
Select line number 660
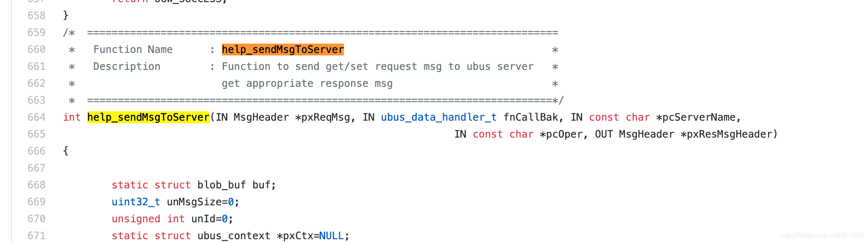(36, 50)
